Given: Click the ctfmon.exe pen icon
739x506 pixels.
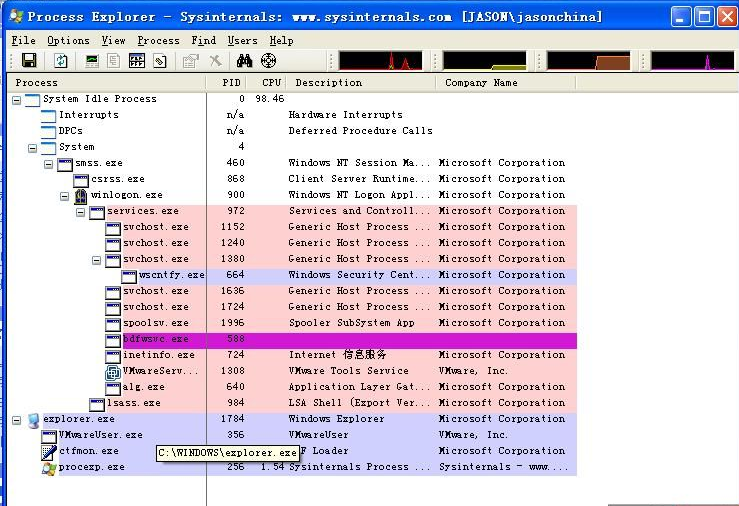Looking at the screenshot, I should [x=49, y=452].
